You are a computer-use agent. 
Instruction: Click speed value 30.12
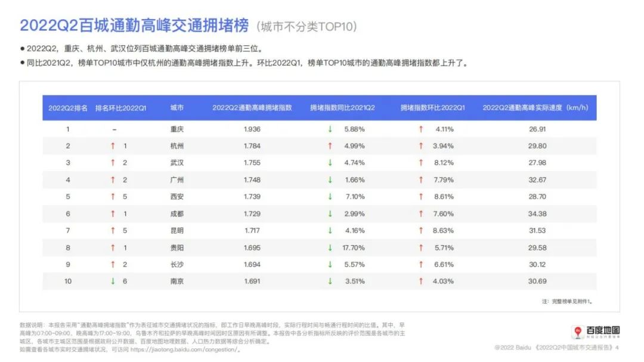coord(537,265)
